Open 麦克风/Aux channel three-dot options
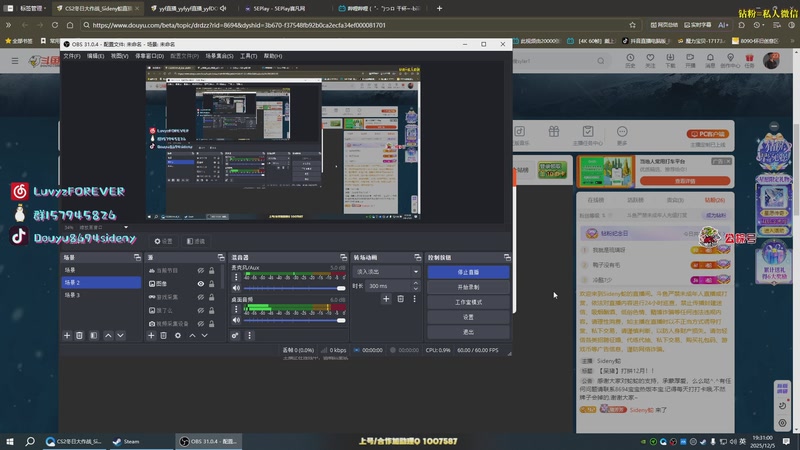This screenshot has height=450, width=800. tap(236, 277)
